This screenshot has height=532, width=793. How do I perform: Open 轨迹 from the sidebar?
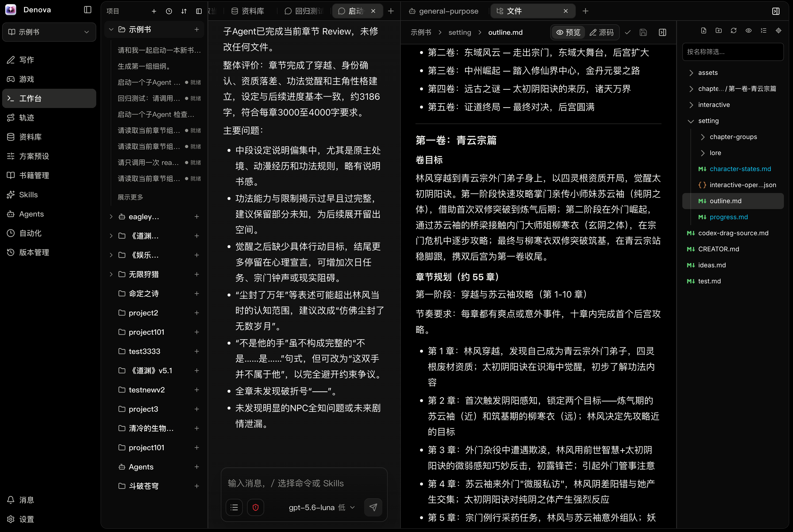click(49, 118)
